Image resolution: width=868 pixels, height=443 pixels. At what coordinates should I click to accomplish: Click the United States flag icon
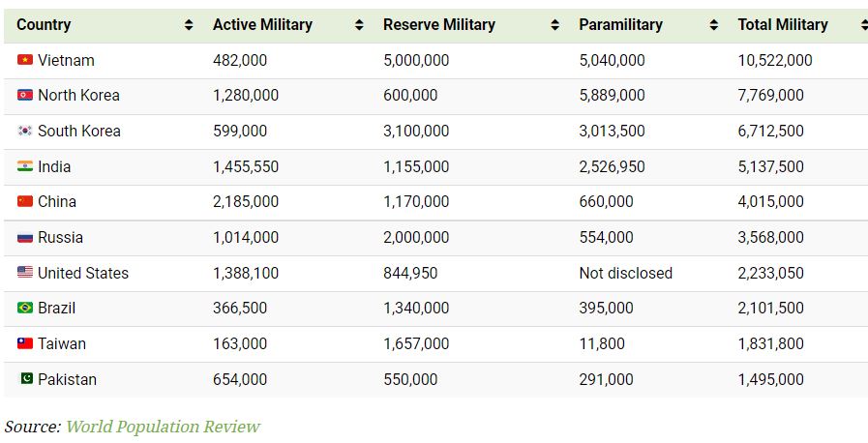click(25, 273)
